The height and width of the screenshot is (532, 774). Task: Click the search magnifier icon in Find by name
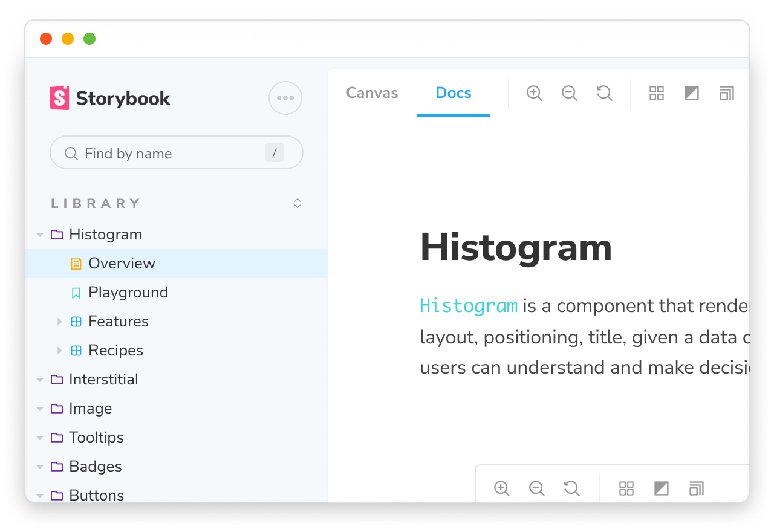coord(71,154)
